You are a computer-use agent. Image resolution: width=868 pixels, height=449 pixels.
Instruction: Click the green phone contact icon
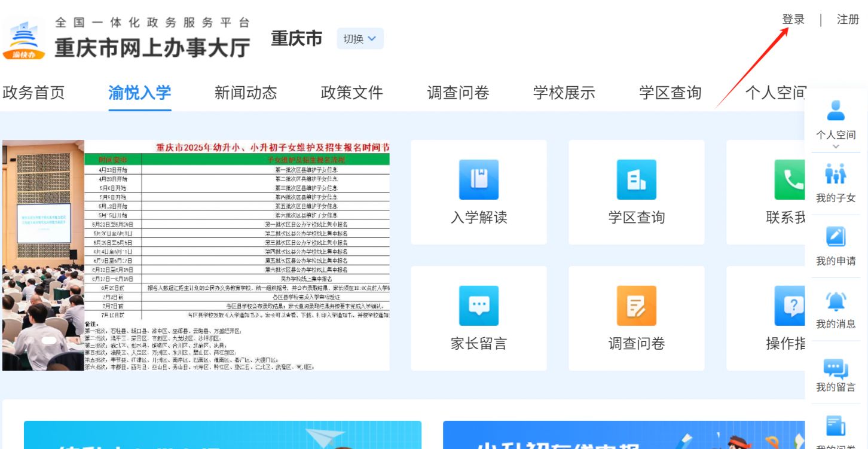tap(790, 179)
